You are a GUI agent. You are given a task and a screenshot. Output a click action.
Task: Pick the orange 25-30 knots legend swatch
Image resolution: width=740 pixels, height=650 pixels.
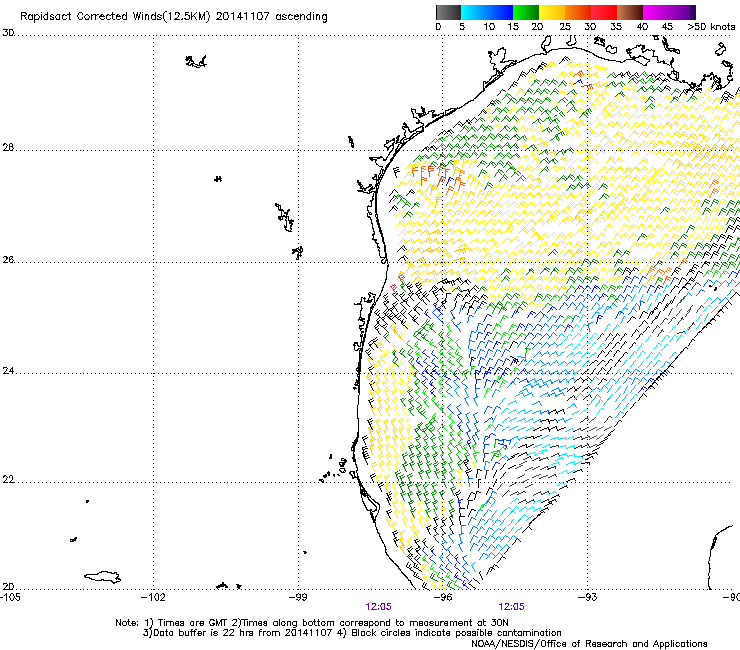click(x=578, y=12)
